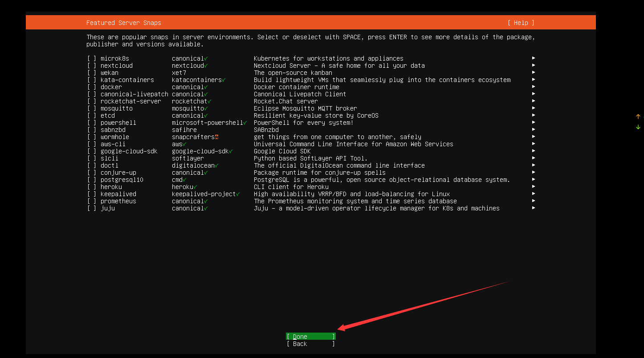This screenshot has height=358, width=644.
Task: Click description "The open-source kanban"
Action: pyautogui.click(x=293, y=73)
